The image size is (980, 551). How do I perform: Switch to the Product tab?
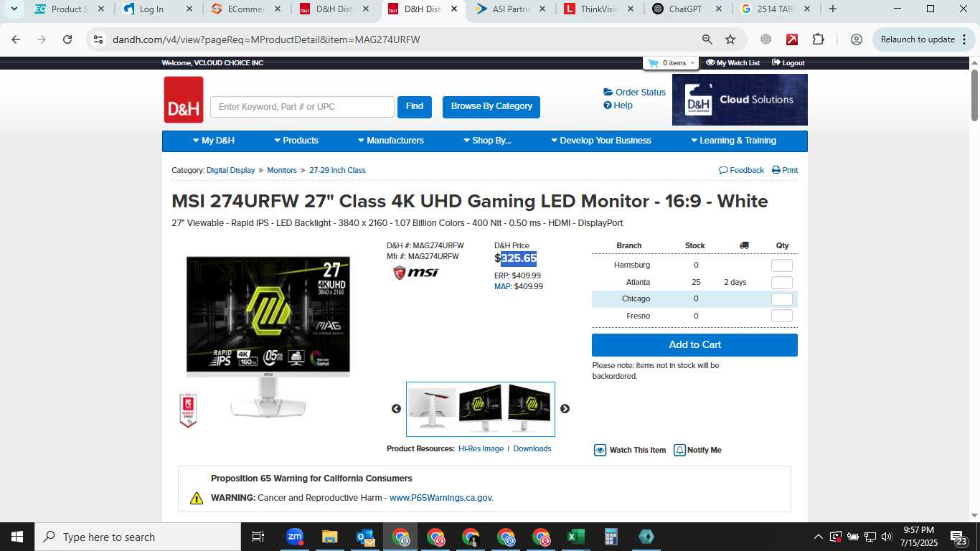68,9
